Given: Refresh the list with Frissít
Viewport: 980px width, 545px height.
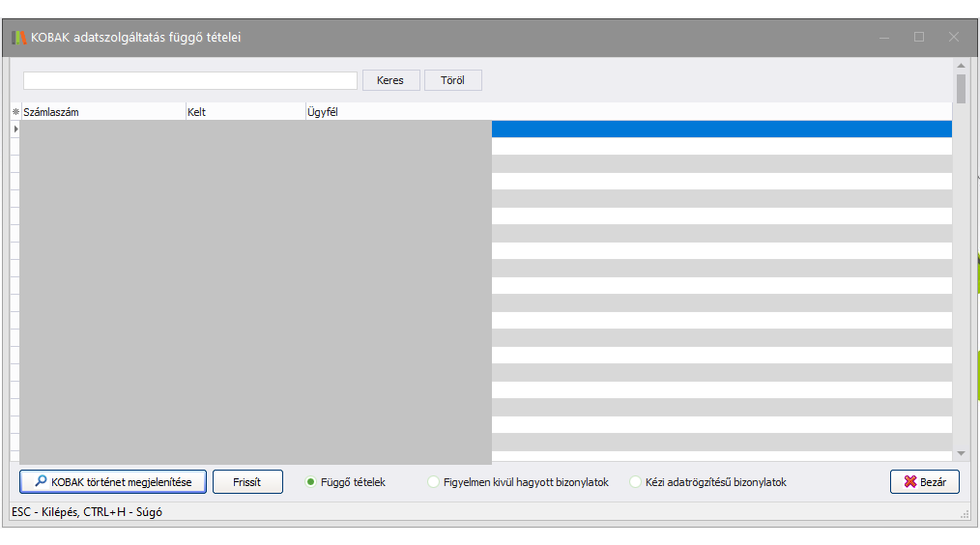Looking at the screenshot, I should point(247,482).
